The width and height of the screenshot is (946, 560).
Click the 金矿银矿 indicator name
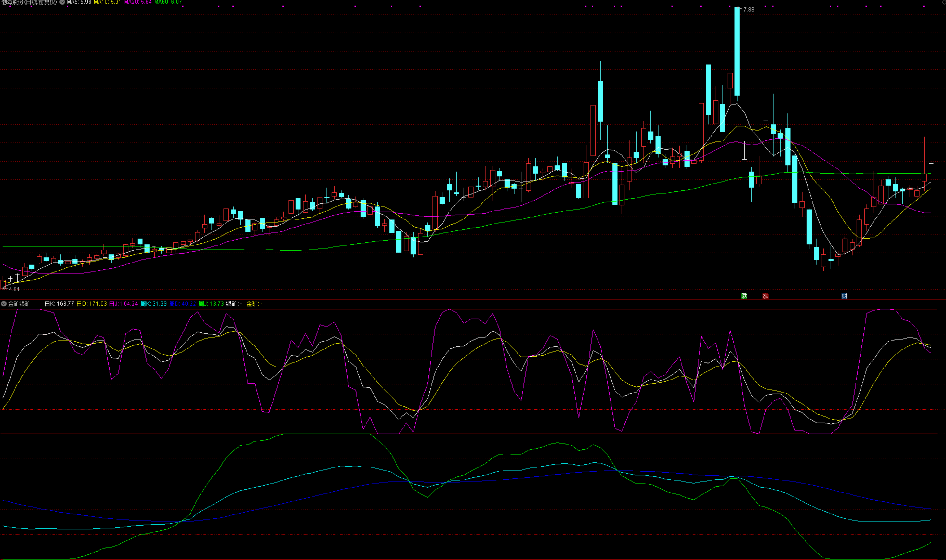pos(19,304)
